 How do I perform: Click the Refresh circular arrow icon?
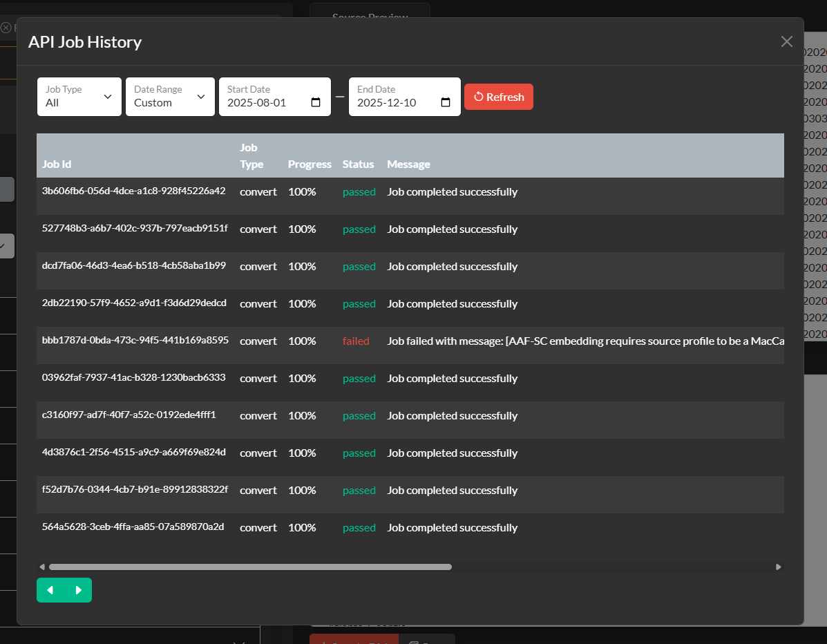coord(478,97)
